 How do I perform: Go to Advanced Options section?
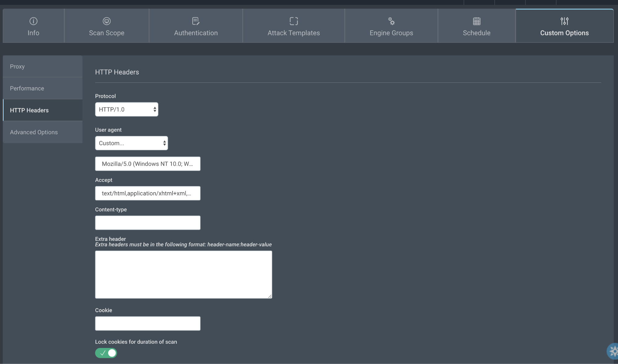click(43, 132)
